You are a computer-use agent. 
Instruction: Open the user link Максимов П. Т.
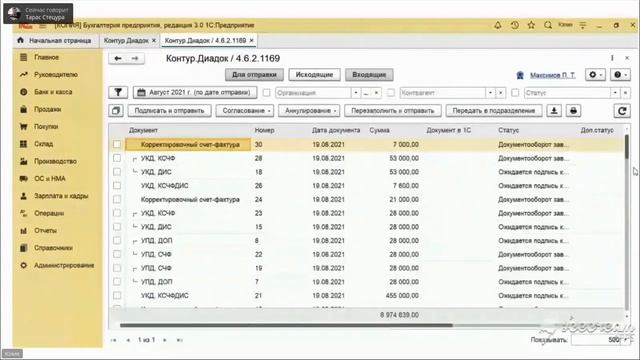coord(552,75)
